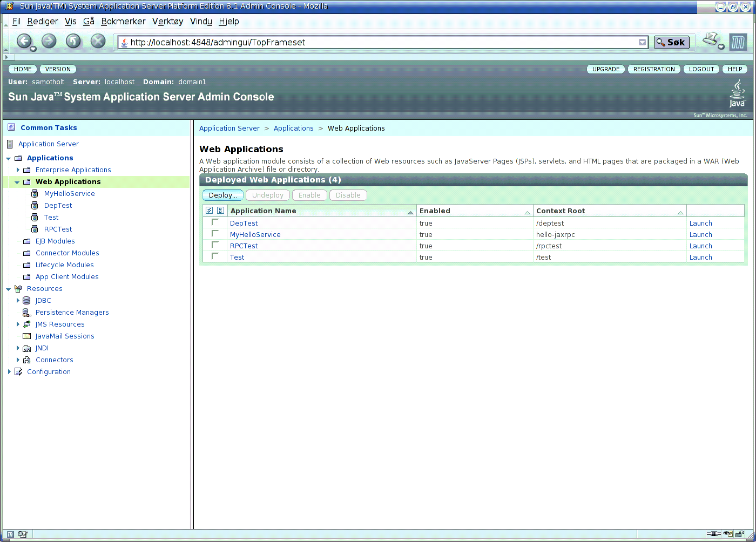Click the Common Tasks icon in sidebar
756x542 pixels.
click(x=11, y=127)
